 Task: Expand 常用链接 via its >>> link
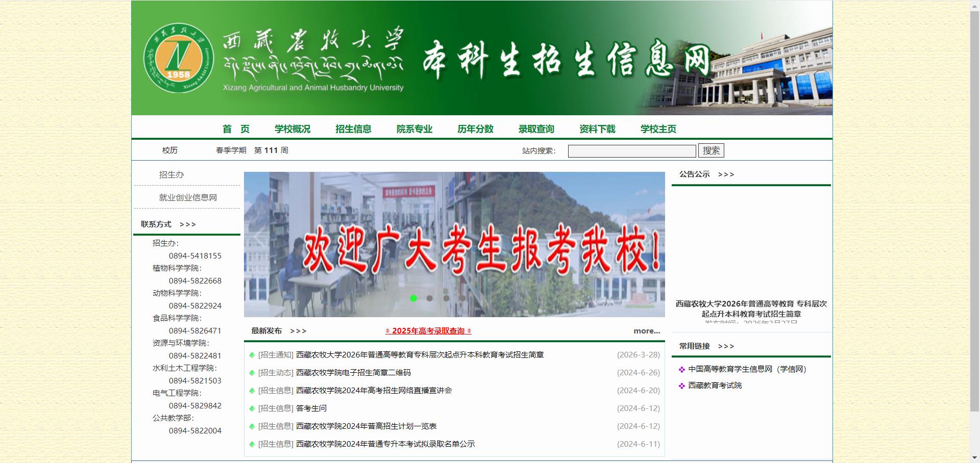pos(725,346)
